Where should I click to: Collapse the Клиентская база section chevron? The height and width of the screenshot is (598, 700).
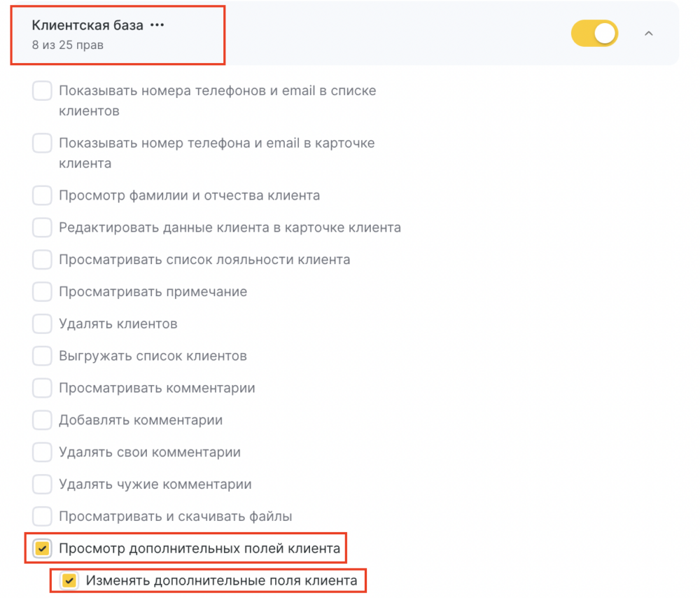[649, 34]
